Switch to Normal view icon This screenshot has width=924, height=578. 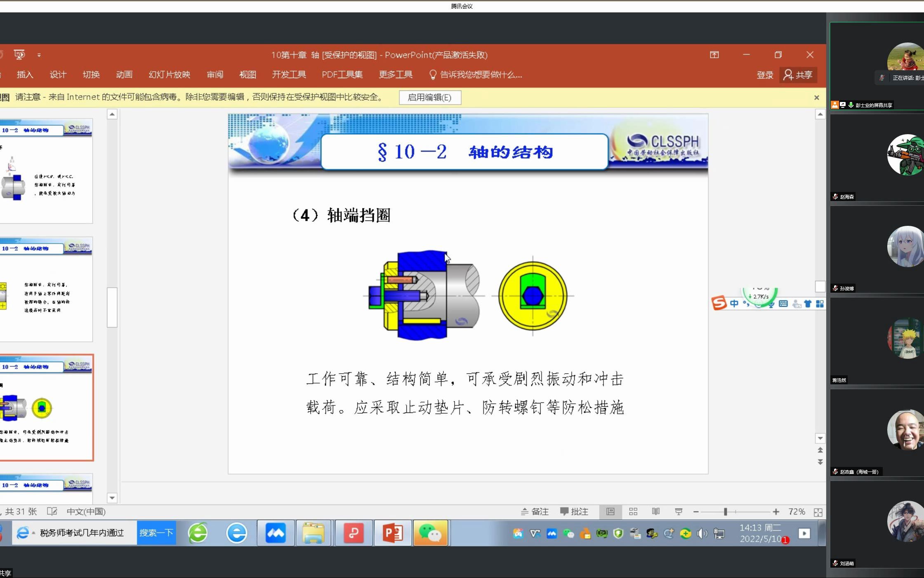610,512
